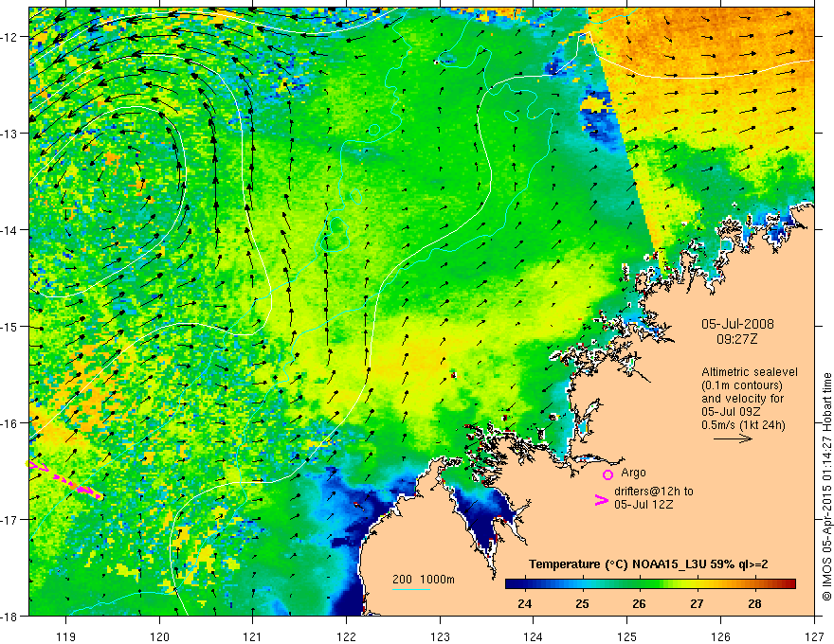Click the longitude axis label '121'
Image resolution: width=834 pixels, height=644 pixels.
(253, 636)
